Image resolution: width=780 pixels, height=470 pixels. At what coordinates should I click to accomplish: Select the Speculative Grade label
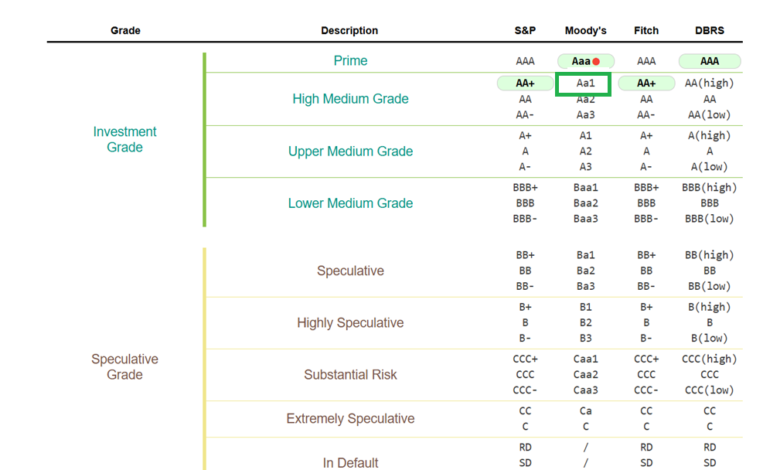[x=124, y=367]
